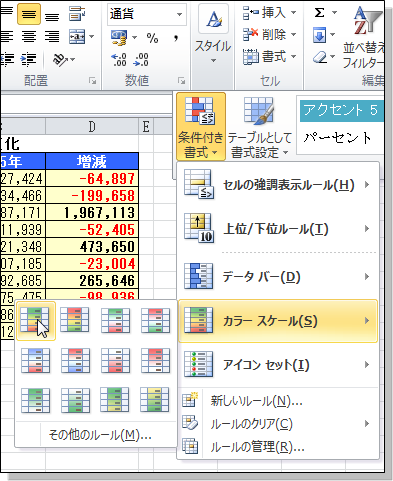
Task: Apply percent style icon
Action: coord(152,38)
